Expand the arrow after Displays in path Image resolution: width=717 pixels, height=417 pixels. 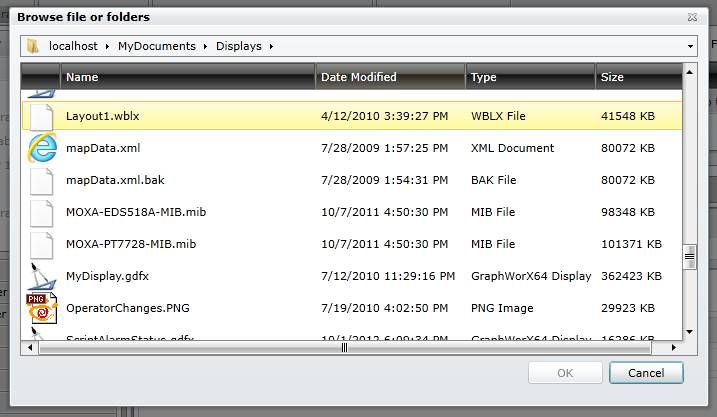(271, 46)
